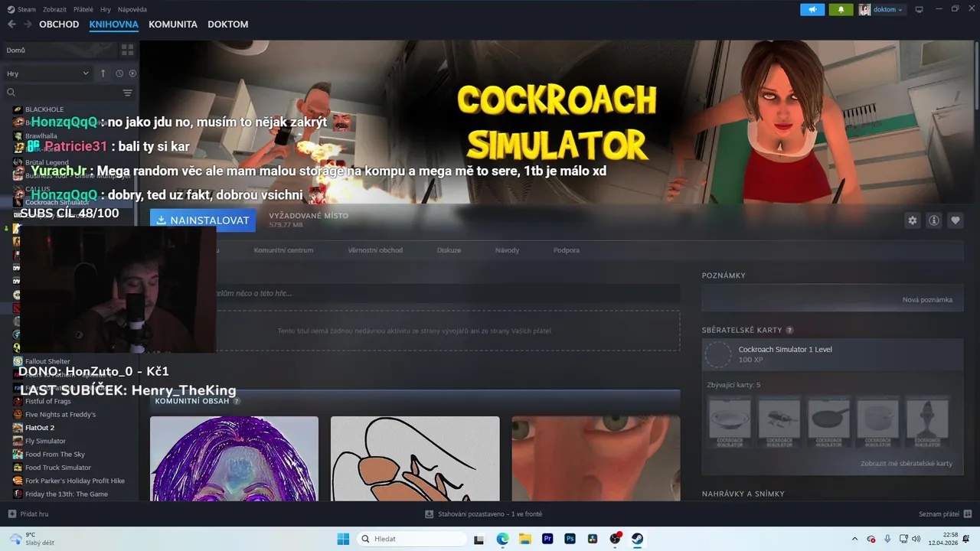Go back with the left arrow

(11, 24)
